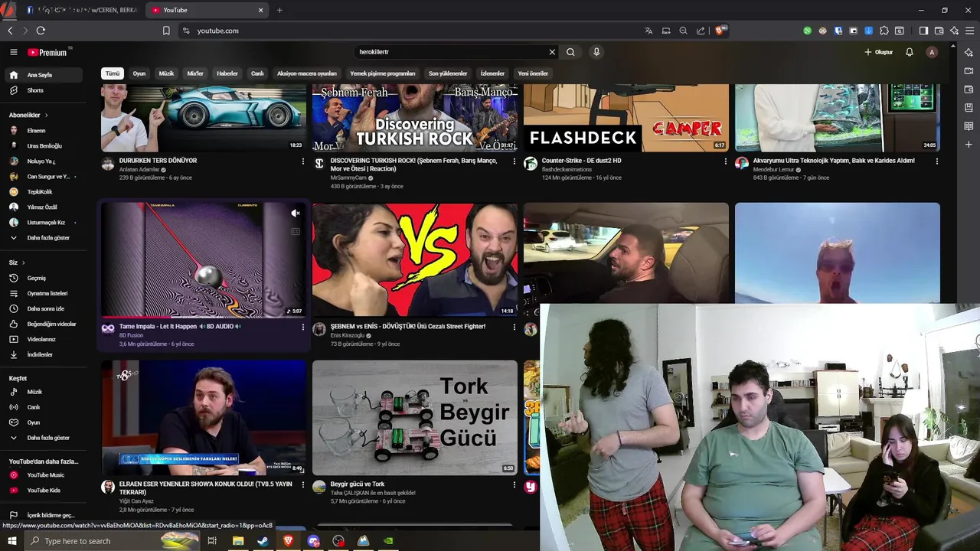Open Geçmiş watch history
980x551 pixels.
coord(44,278)
